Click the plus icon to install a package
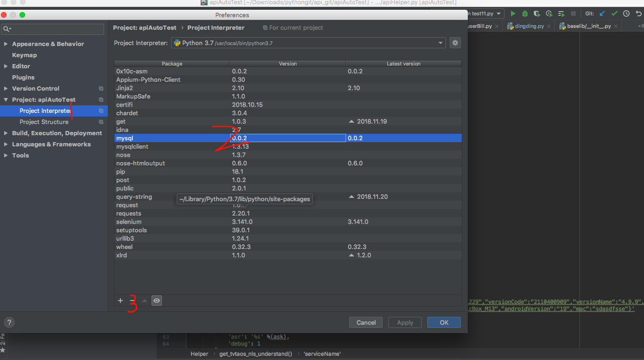The image size is (644, 360). click(120, 301)
